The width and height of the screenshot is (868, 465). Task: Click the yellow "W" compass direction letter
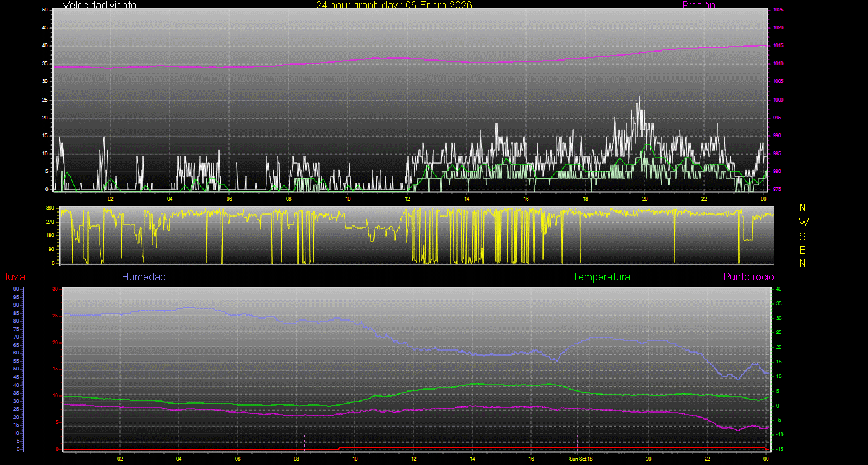[803, 222]
